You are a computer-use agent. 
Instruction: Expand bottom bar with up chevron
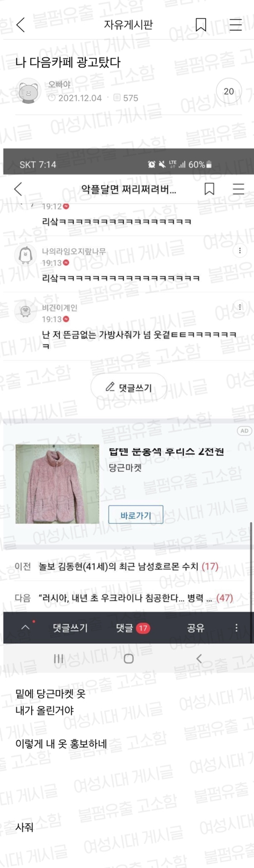click(x=25, y=628)
